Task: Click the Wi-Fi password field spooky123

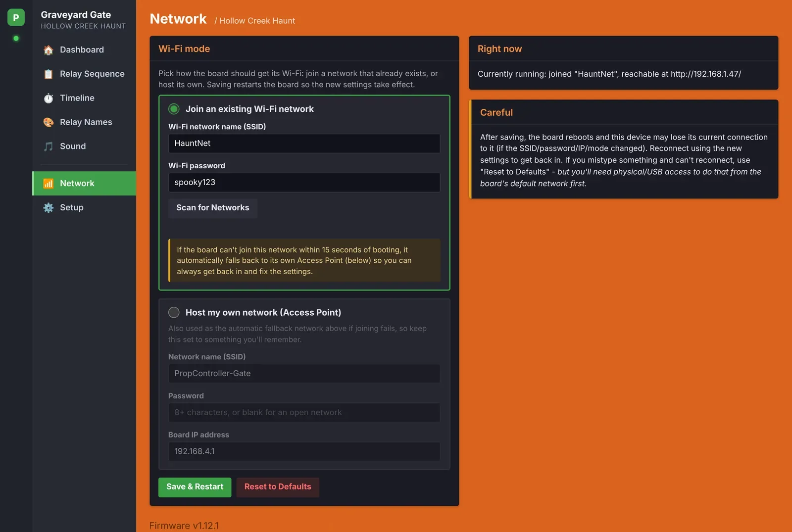Action: 304,183
